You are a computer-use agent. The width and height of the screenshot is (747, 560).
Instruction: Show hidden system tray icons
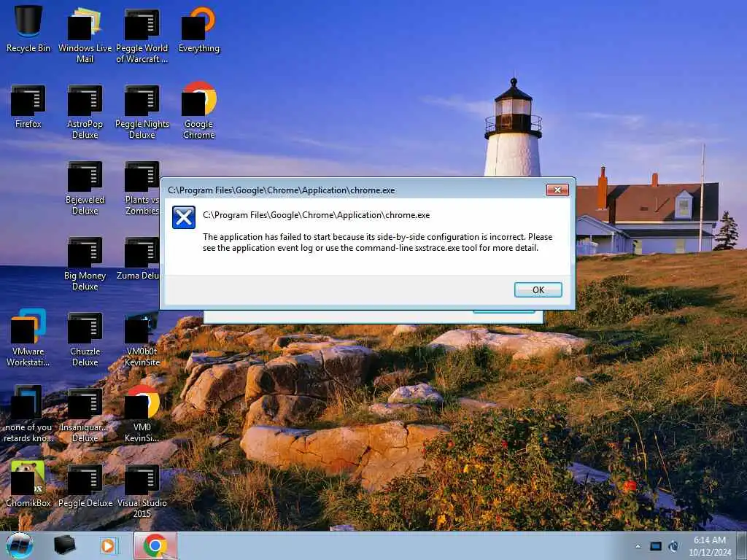[638, 546]
